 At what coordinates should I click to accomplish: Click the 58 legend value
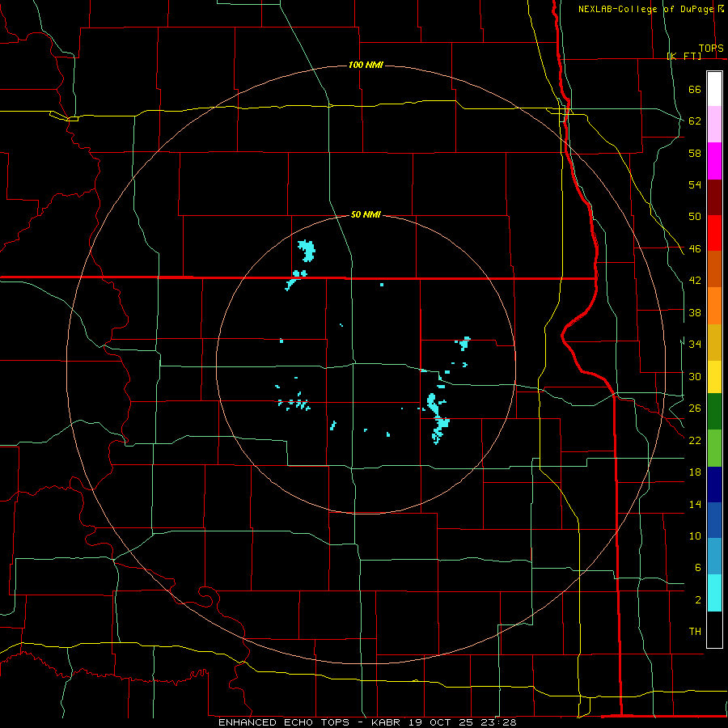tap(695, 153)
